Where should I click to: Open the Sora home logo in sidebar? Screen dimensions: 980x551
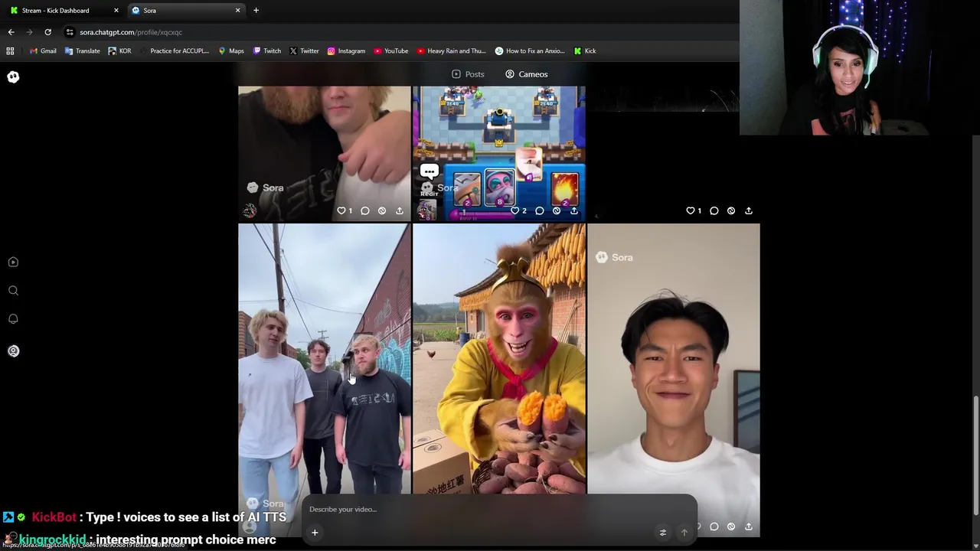13,77
